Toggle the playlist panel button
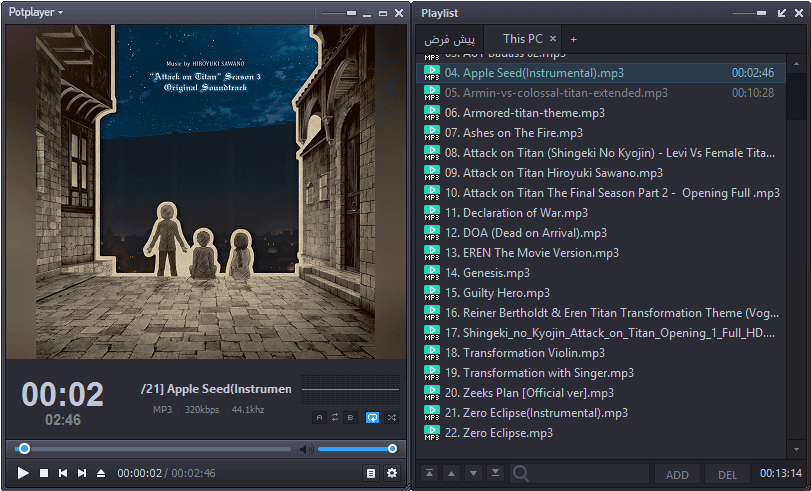The width and height of the screenshot is (811, 491). click(371, 473)
